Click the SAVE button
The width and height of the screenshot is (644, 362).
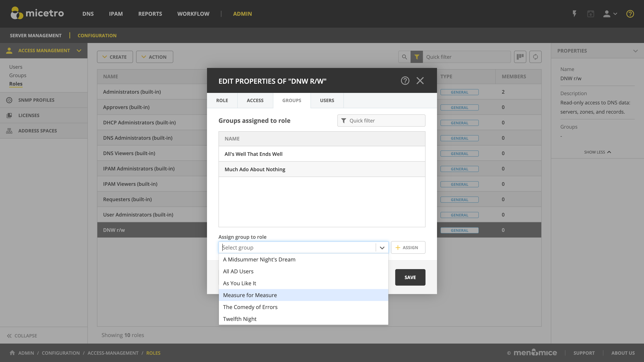[410, 277]
